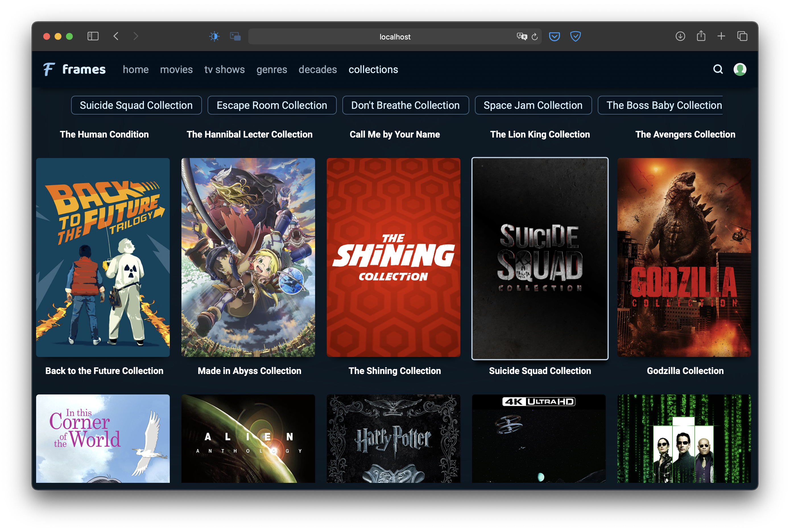Click the share icon in toolbar
Image resolution: width=790 pixels, height=532 pixels.
point(701,36)
